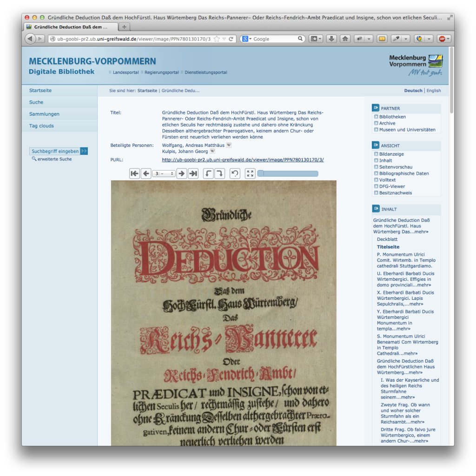
Task: Click the ruler extension icon
Action: 382,39
